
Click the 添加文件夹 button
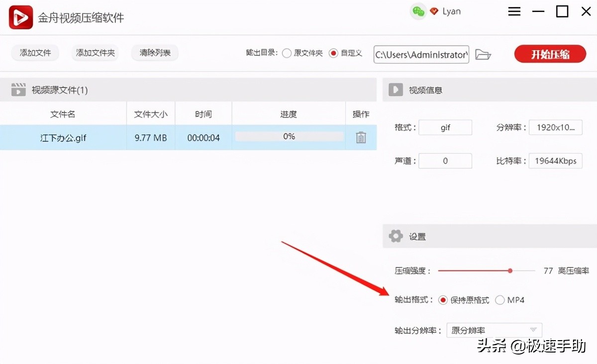(95, 53)
